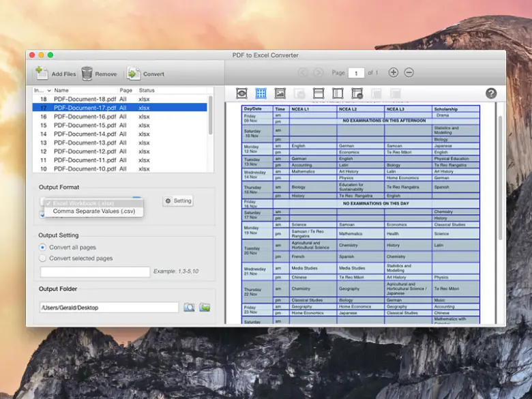Click the add row line tool
This screenshot has width=532, height=399.
pyautogui.click(x=319, y=93)
